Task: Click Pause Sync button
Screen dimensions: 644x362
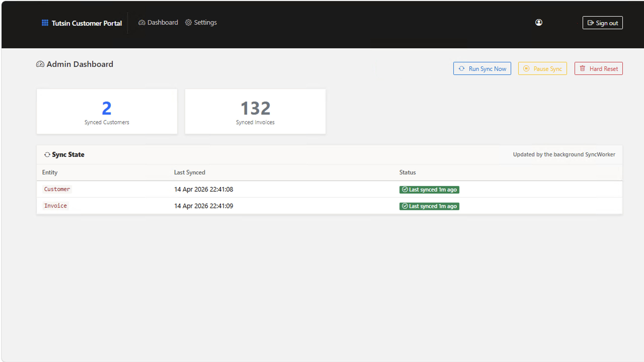Action: (542, 68)
